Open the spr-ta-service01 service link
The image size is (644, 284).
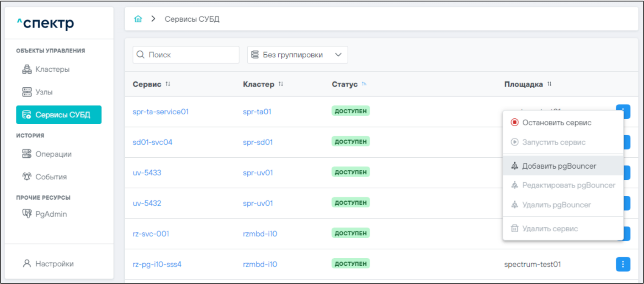(x=160, y=112)
